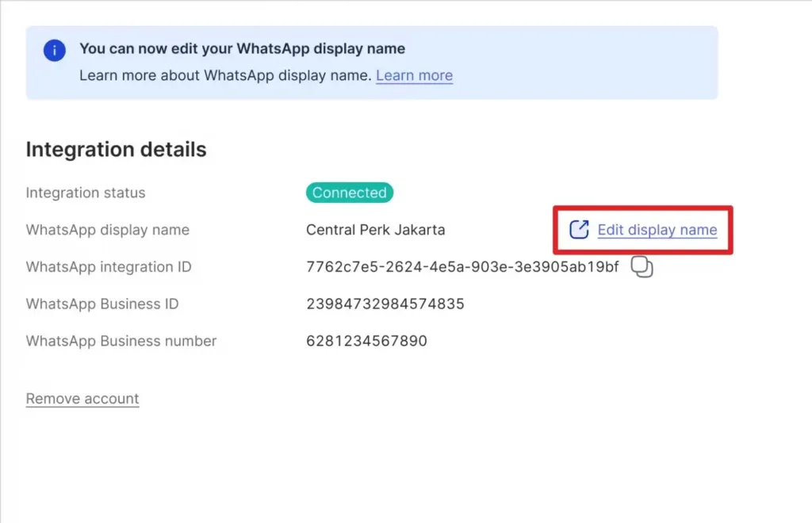The width and height of the screenshot is (812, 523).
Task: Open the "Learn more" hyperlink
Action: 414,75
